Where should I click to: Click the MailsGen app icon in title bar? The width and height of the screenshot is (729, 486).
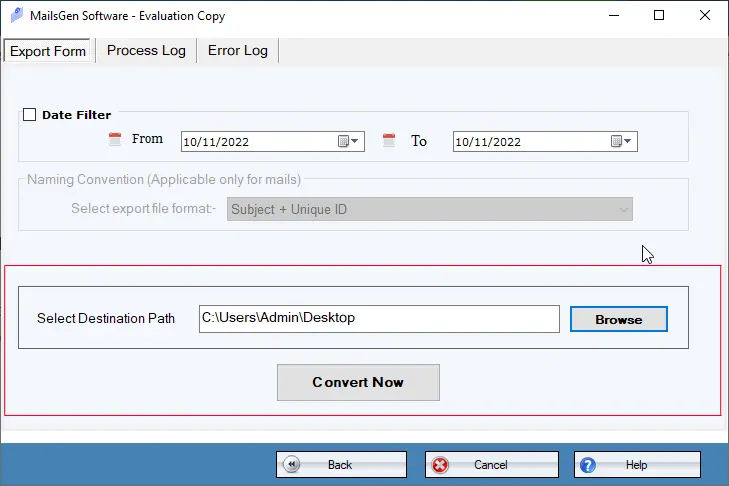[17, 15]
